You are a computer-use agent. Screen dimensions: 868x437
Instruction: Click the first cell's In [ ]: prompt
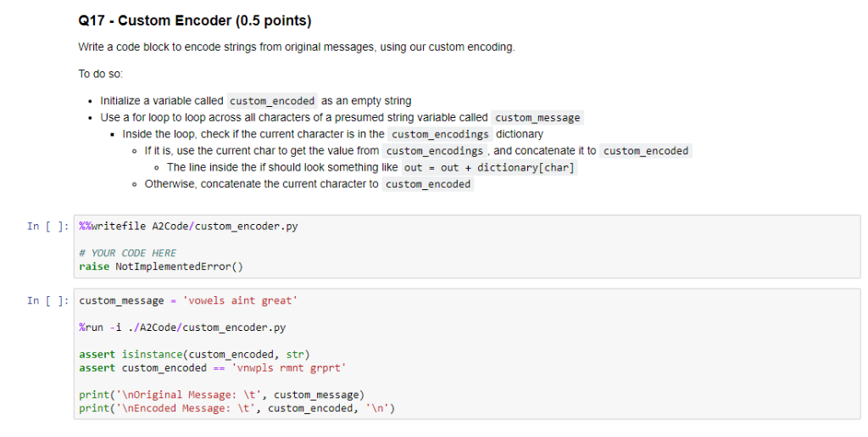point(48,226)
